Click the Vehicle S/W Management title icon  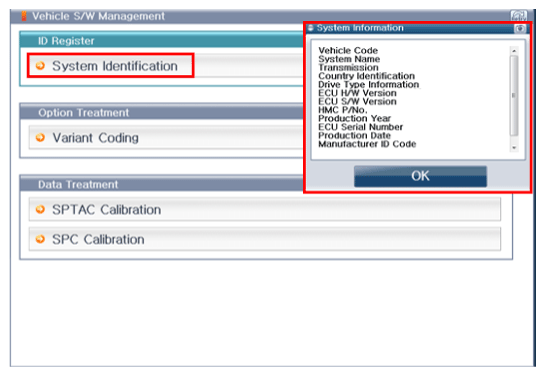tap(24, 16)
